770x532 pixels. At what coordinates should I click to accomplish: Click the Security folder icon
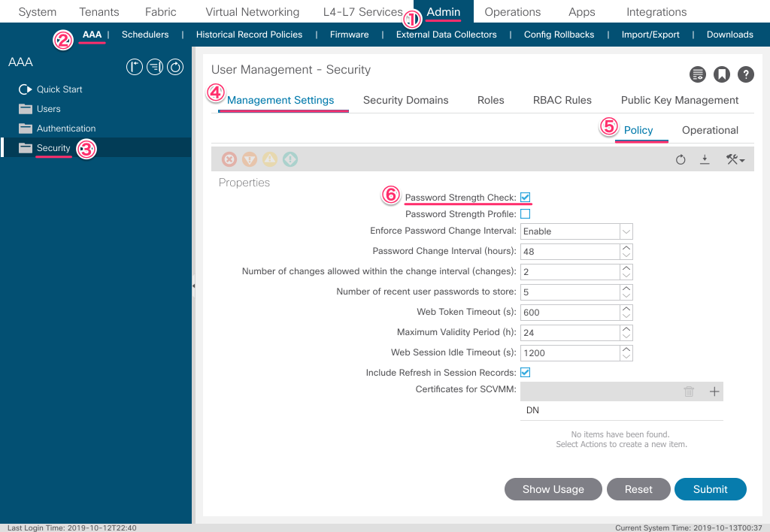click(26, 148)
